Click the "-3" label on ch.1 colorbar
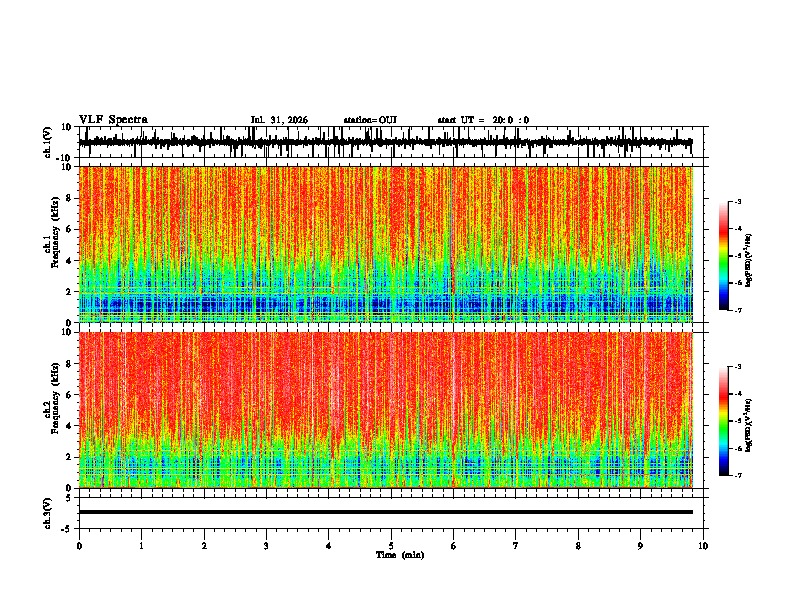The height and width of the screenshot is (612, 792). click(738, 201)
